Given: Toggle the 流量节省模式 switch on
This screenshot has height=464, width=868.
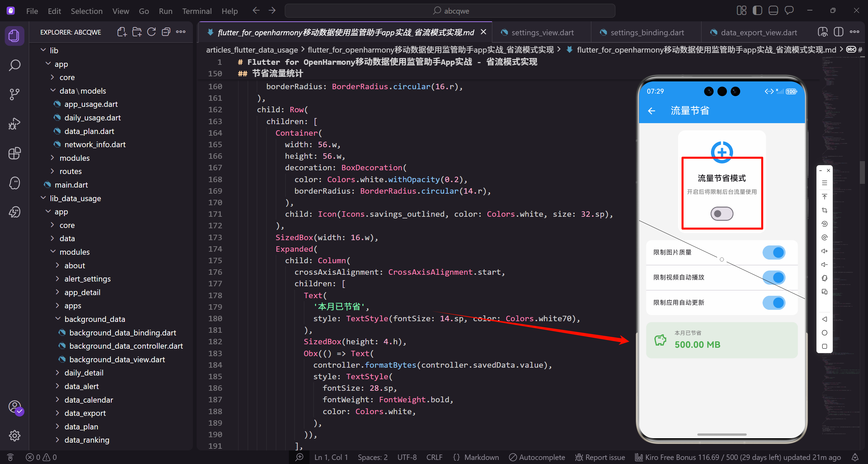Looking at the screenshot, I should point(722,214).
